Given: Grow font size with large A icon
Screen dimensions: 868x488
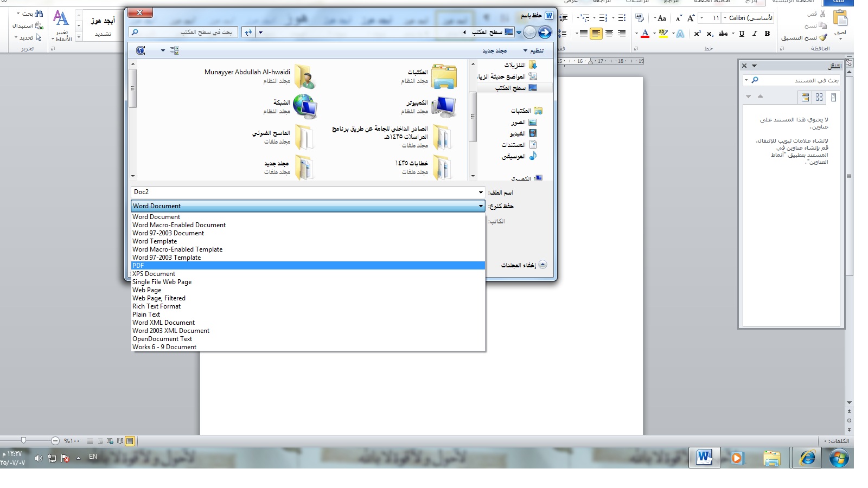Looking at the screenshot, I should click(691, 18).
